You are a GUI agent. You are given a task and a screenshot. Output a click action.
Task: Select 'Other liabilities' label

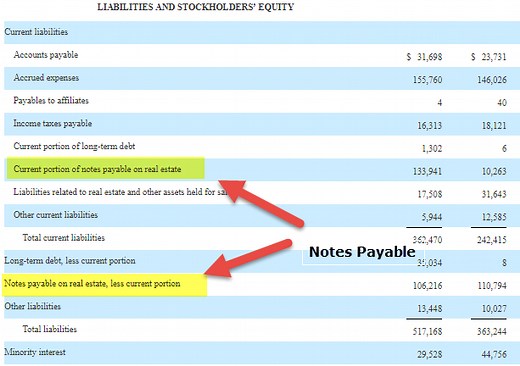[33, 306]
